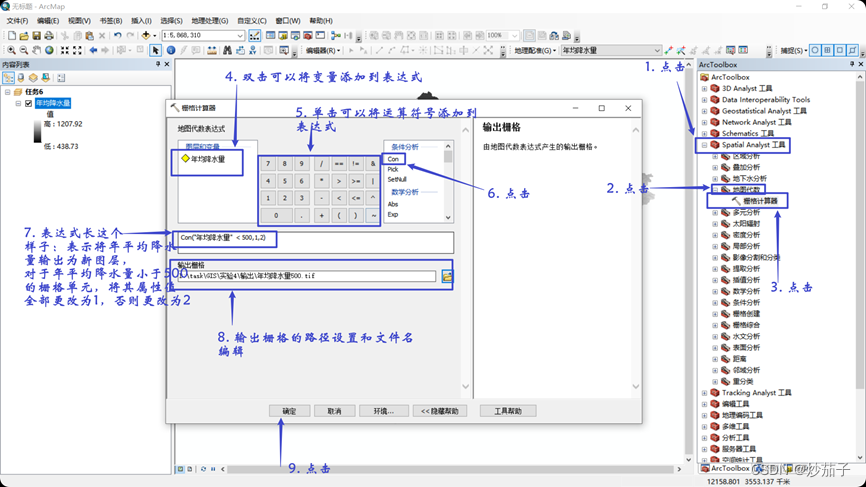Switch to List By Selection view

pos(45,78)
